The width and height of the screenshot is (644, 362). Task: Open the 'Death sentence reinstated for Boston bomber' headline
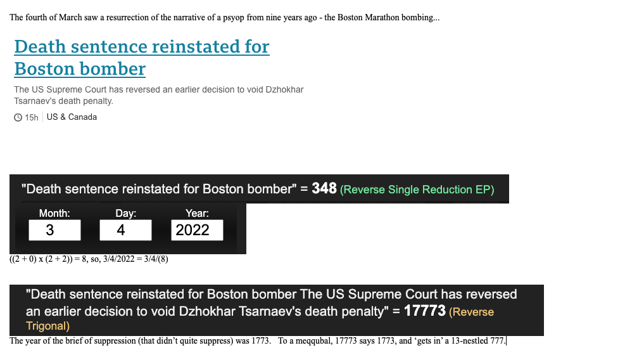click(x=141, y=57)
